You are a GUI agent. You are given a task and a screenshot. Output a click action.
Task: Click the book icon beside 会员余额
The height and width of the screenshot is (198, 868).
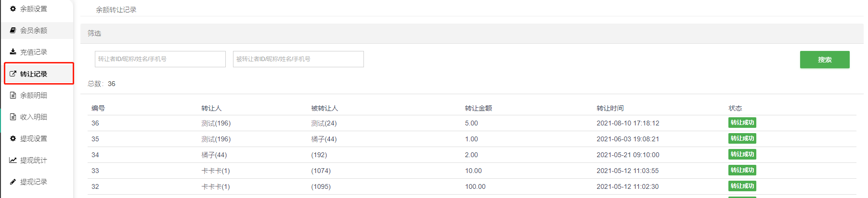point(13,30)
